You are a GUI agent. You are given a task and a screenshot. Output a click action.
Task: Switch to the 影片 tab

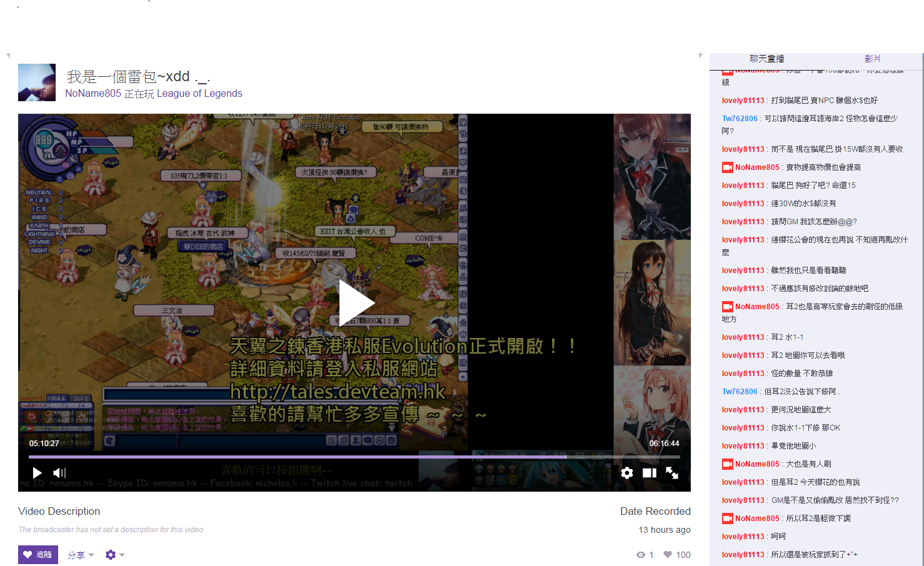click(873, 59)
